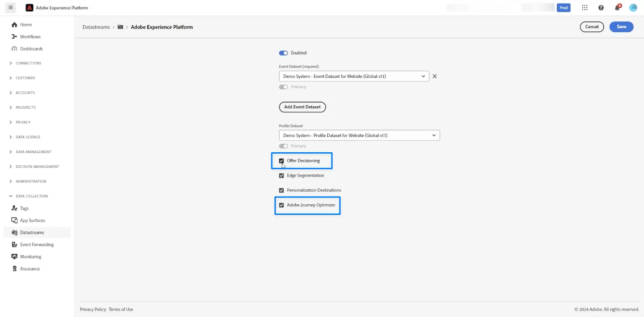
Task: Open the user profile avatar
Action: 633,8
